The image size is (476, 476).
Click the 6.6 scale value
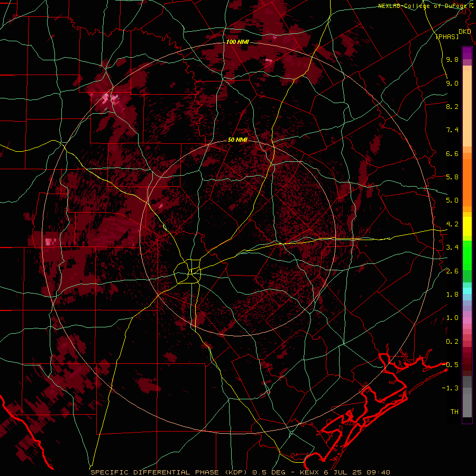(x=452, y=153)
